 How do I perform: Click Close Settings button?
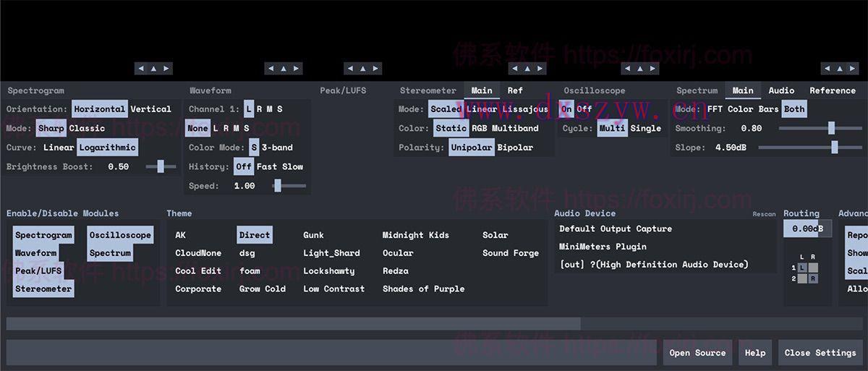(820, 353)
